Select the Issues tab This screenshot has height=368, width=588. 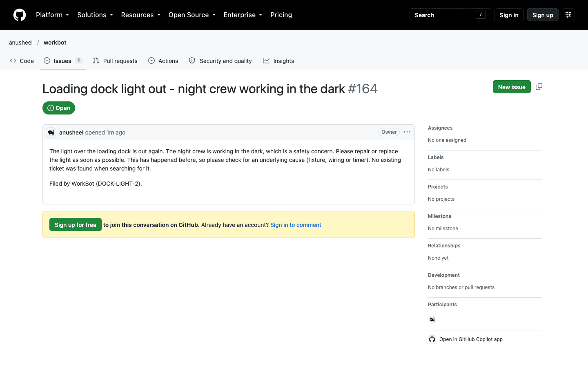[x=63, y=61]
